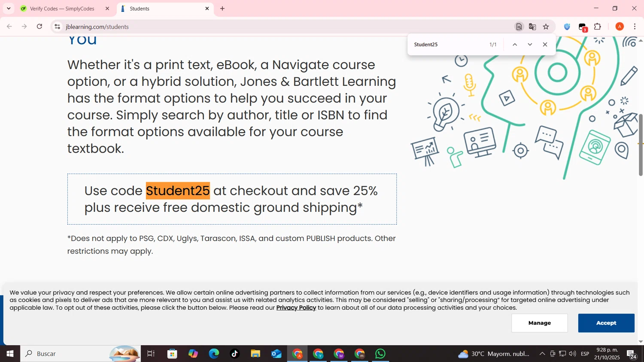
Task: Open the Bitwarden shield extension
Action: [567, 27]
